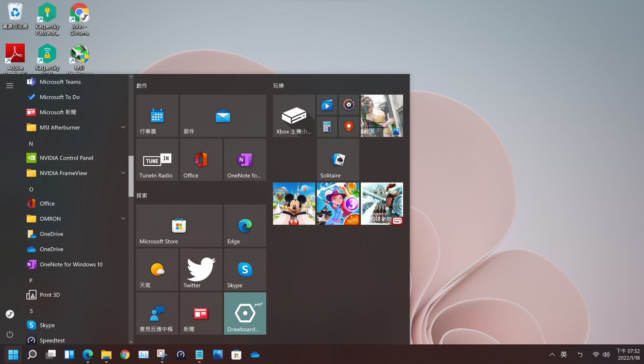This screenshot has width=644, height=364.
Task: Jump to letter N section header
Action: tap(31, 144)
